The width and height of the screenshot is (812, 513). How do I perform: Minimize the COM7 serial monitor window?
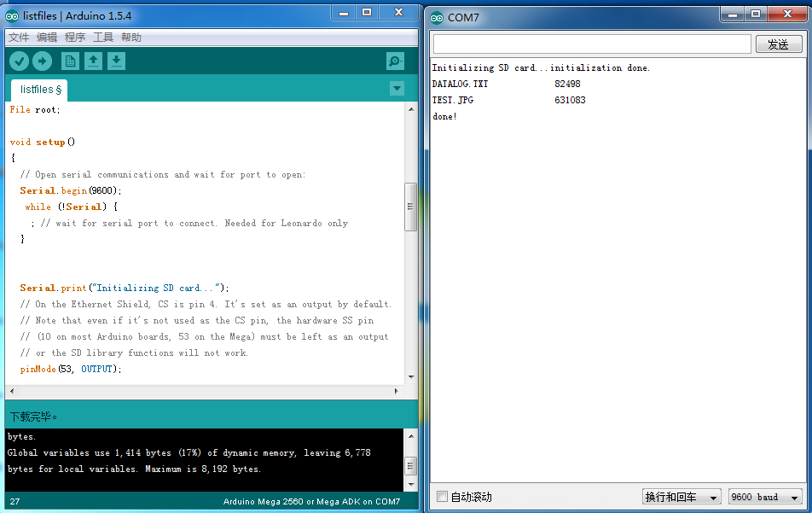click(x=733, y=14)
